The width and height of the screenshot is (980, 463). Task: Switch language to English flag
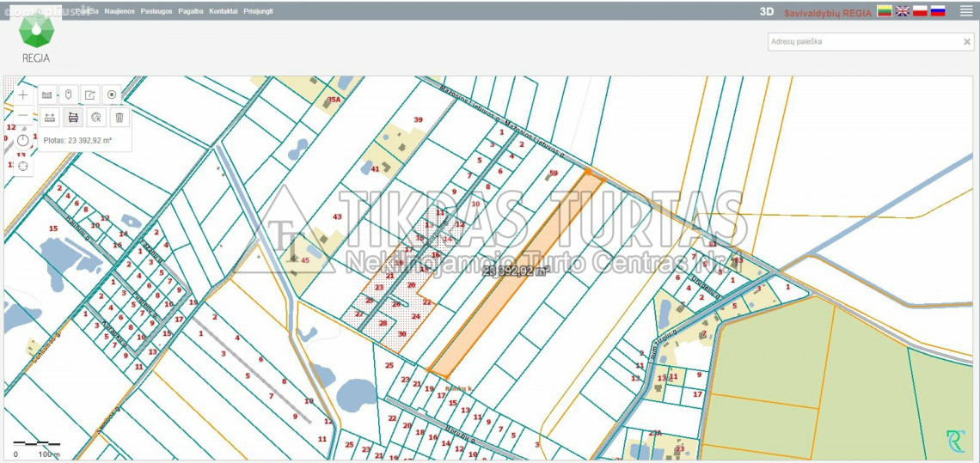tap(903, 11)
